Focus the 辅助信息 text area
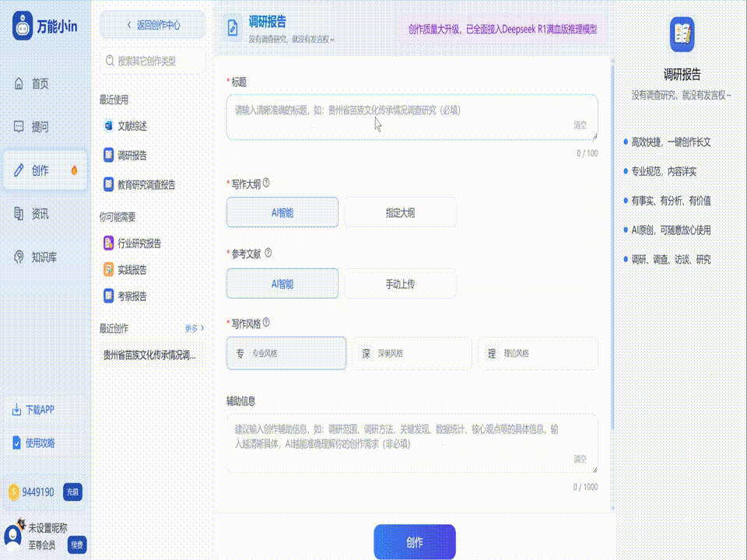The width and height of the screenshot is (747, 560). tap(412, 443)
